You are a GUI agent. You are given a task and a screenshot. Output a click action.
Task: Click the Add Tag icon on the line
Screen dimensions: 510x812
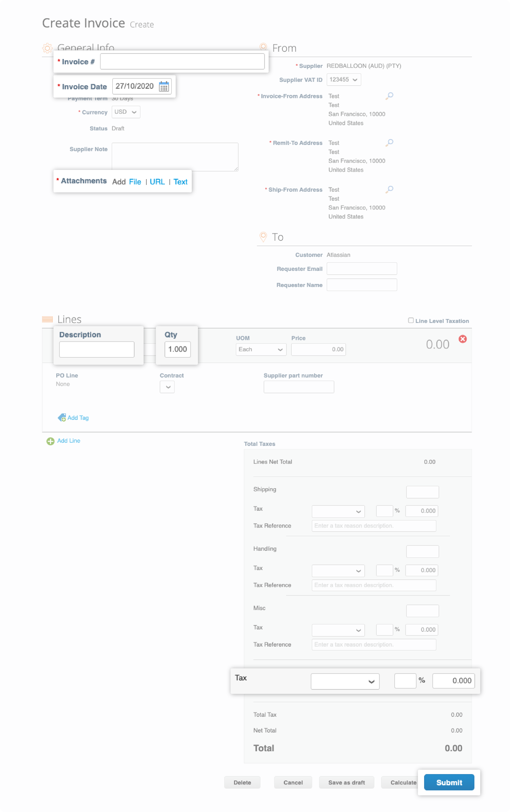62,418
